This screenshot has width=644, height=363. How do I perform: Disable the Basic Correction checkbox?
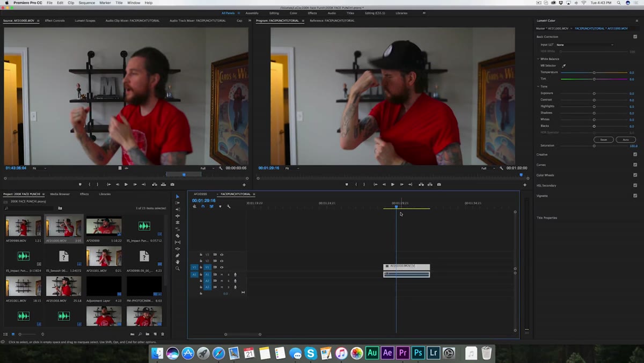[635, 37]
